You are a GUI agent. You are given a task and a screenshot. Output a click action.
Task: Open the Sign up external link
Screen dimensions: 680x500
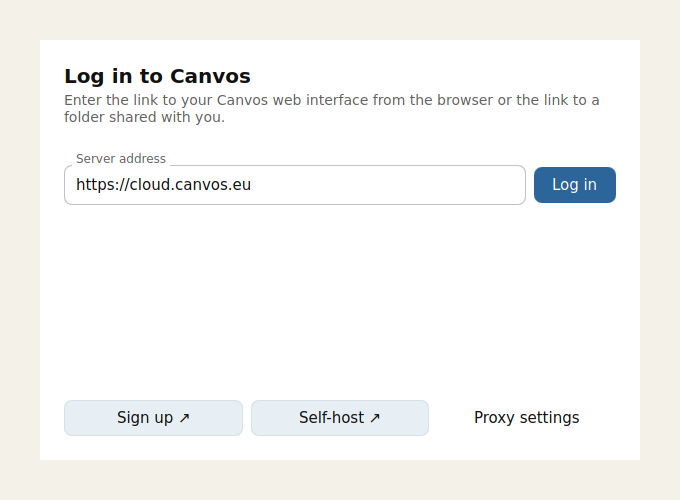click(x=153, y=418)
